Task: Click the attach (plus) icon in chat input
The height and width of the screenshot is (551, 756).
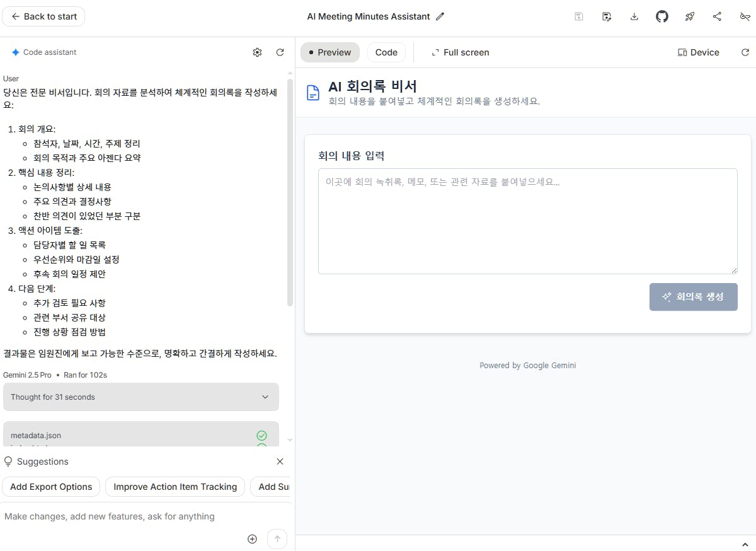Action: click(252, 539)
